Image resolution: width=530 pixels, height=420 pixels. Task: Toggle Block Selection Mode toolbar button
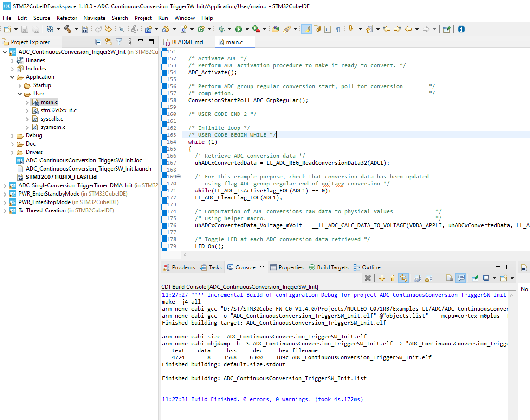pos(328,29)
